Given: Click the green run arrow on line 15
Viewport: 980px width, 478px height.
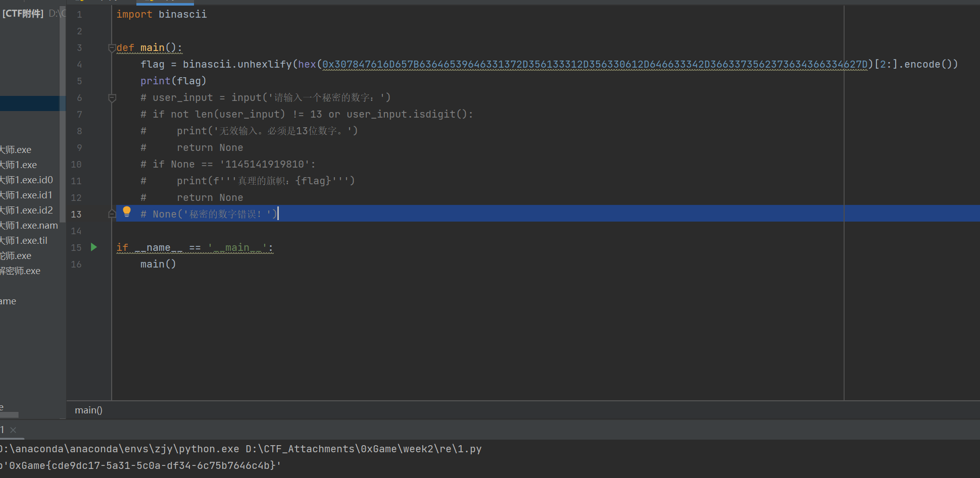Looking at the screenshot, I should tap(93, 247).
